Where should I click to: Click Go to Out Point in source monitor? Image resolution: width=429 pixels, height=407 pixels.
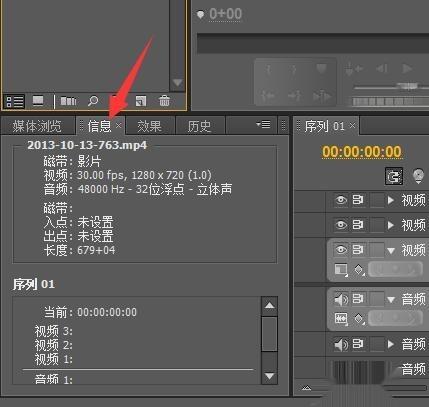click(x=294, y=96)
